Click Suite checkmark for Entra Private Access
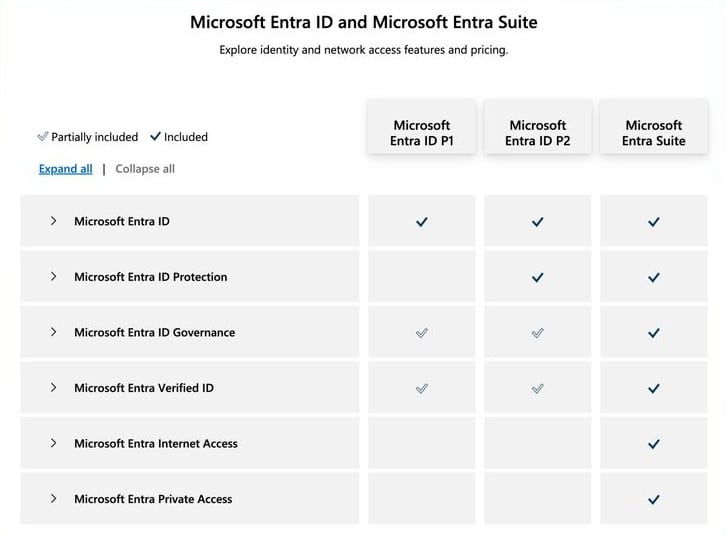Screen dimensions: 726x538 654,500
